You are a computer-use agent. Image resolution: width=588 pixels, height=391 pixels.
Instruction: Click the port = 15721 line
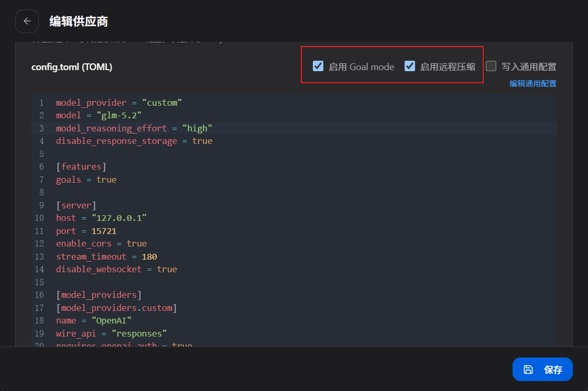[86, 231]
